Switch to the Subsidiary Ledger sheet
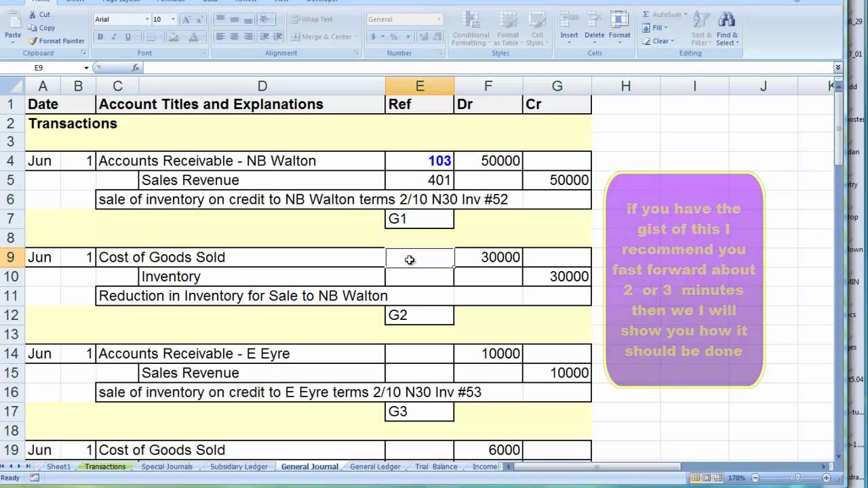The image size is (868, 488). (239, 467)
